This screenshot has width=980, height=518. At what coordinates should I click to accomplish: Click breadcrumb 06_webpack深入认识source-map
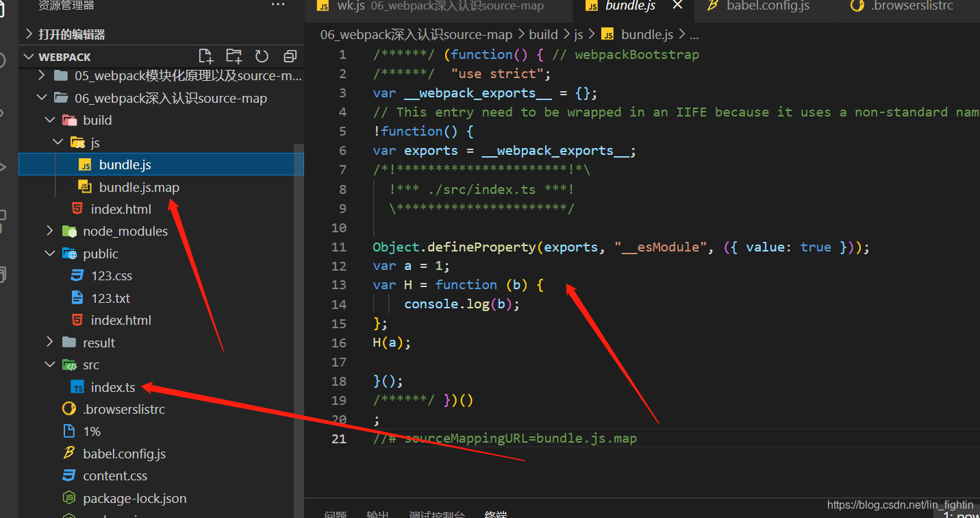point(416,34)
